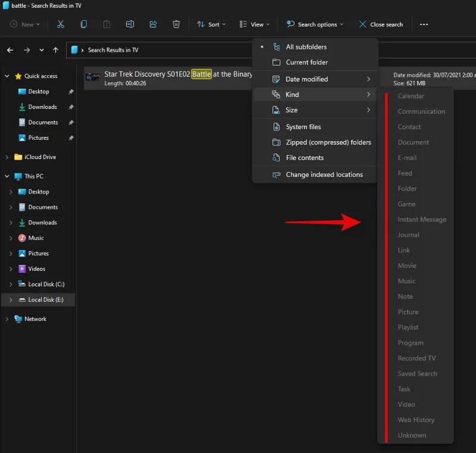
Task: Open Search options from the toolbar
Action: (315, 24)
